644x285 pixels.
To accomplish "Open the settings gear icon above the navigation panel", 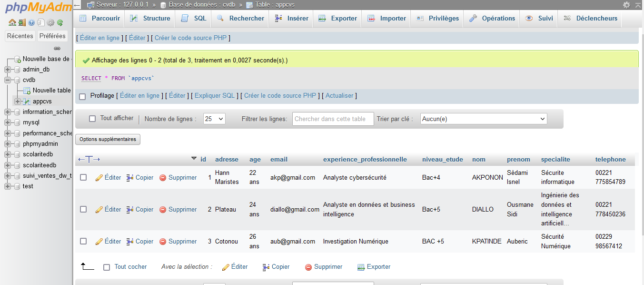I will point(50,22).
